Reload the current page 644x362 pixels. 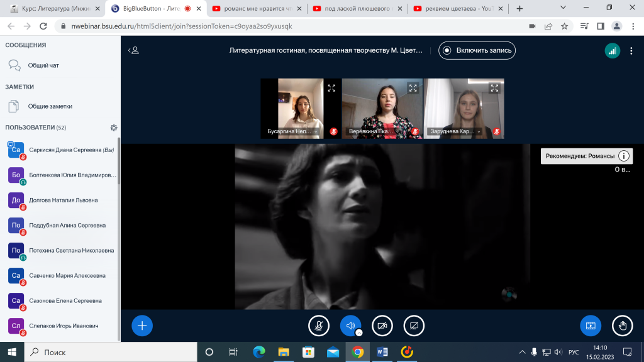43,26
